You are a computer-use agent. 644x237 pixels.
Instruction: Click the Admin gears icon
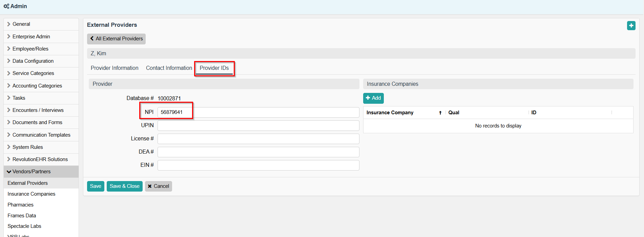[x=6, y=6]
